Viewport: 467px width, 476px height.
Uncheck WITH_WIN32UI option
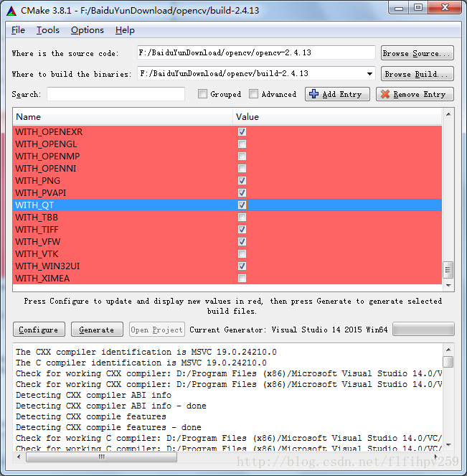tap(242, 266)
